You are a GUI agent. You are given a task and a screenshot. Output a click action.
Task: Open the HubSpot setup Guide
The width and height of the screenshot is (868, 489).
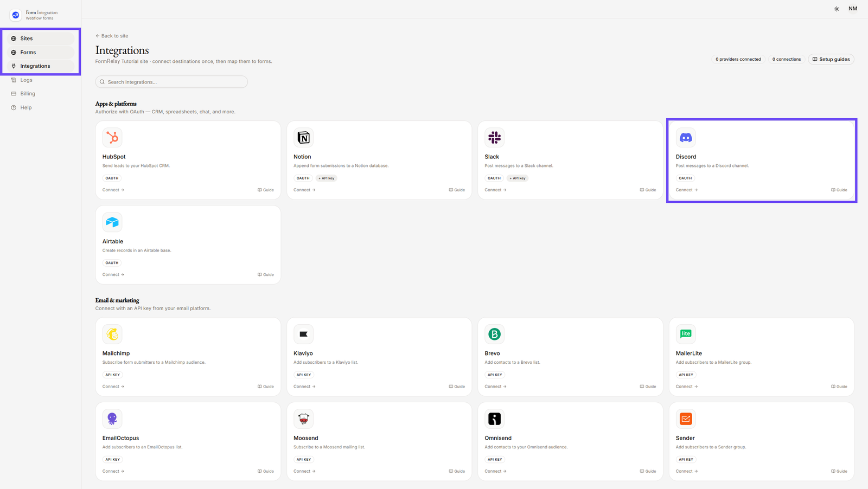click(x=266, y=190)
